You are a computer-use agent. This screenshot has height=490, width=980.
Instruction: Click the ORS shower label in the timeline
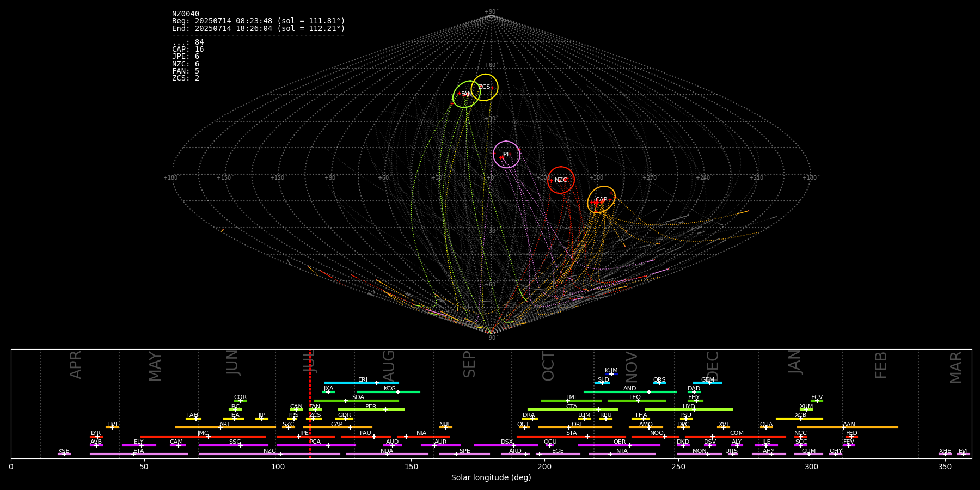tap(659, 380)
